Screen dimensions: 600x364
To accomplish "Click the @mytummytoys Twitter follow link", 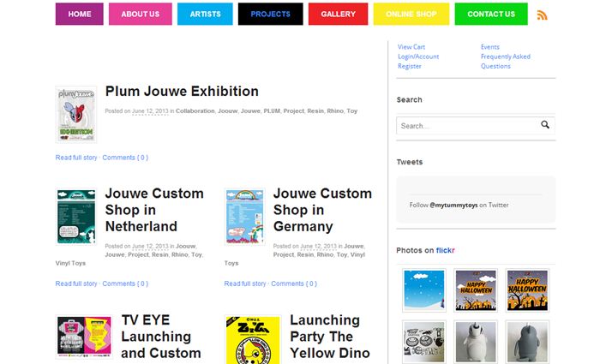I will tap(453, 205).
